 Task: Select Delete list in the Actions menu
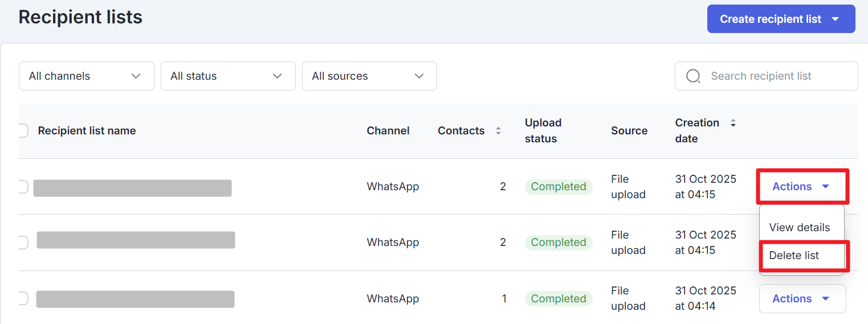point(794,255)
